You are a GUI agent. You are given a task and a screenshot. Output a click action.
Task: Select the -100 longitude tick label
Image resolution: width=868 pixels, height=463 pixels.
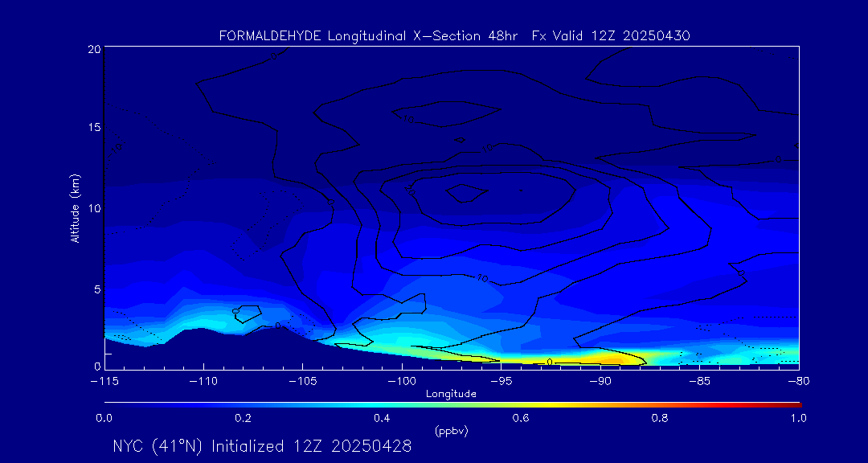(x=401, y=381)
